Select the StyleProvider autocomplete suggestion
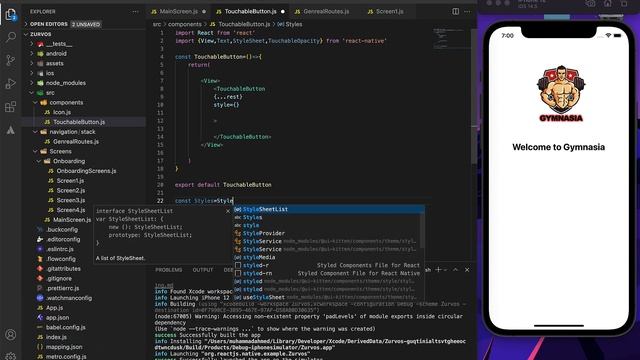Image resolution: width=640 pixels, height=360 pixels. pos(328,233)
